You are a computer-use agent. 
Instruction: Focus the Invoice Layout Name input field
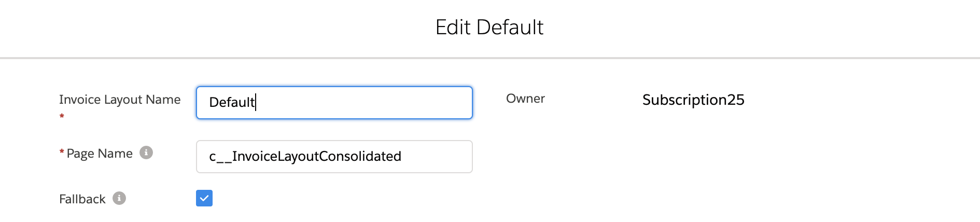(334, 103)
